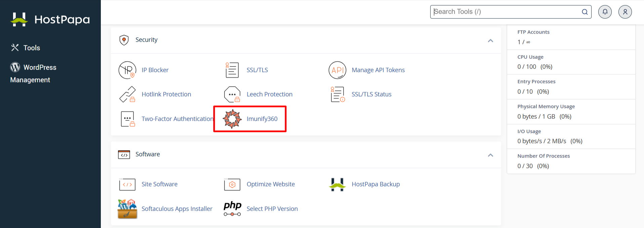Open the Imunify360 link
Viewport: 644px width, 228px height.
pos(262,119)
